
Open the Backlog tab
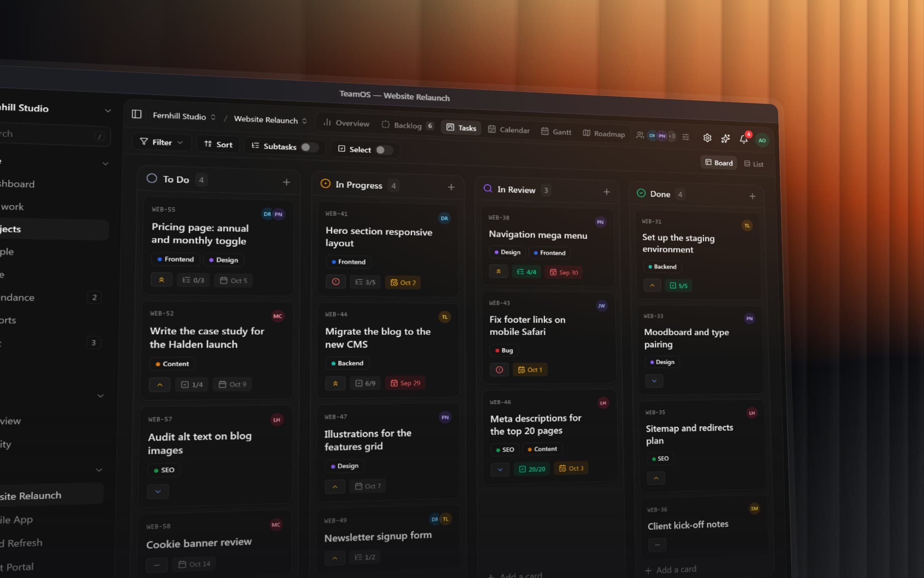(408, 126)
